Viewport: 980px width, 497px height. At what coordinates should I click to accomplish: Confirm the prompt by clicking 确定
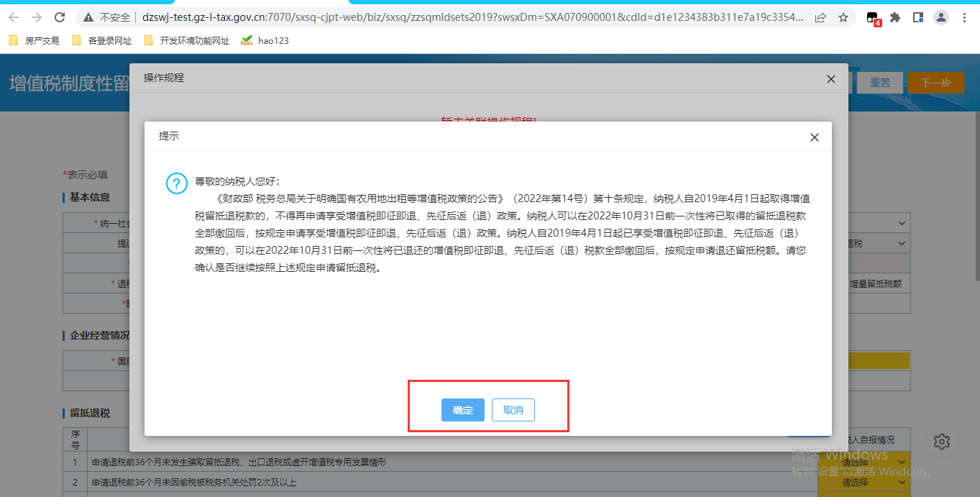462,410
